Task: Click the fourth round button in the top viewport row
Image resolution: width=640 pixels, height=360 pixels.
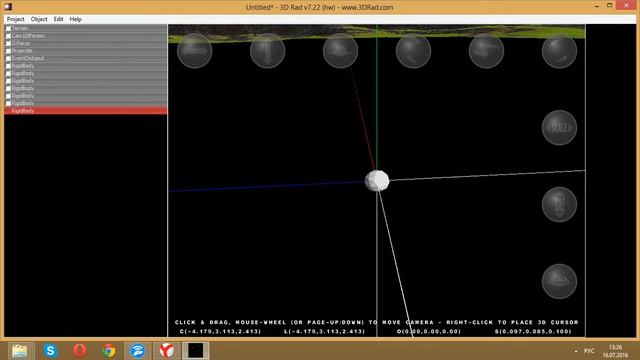Action: pyautogui.click(x=413, y=51)
